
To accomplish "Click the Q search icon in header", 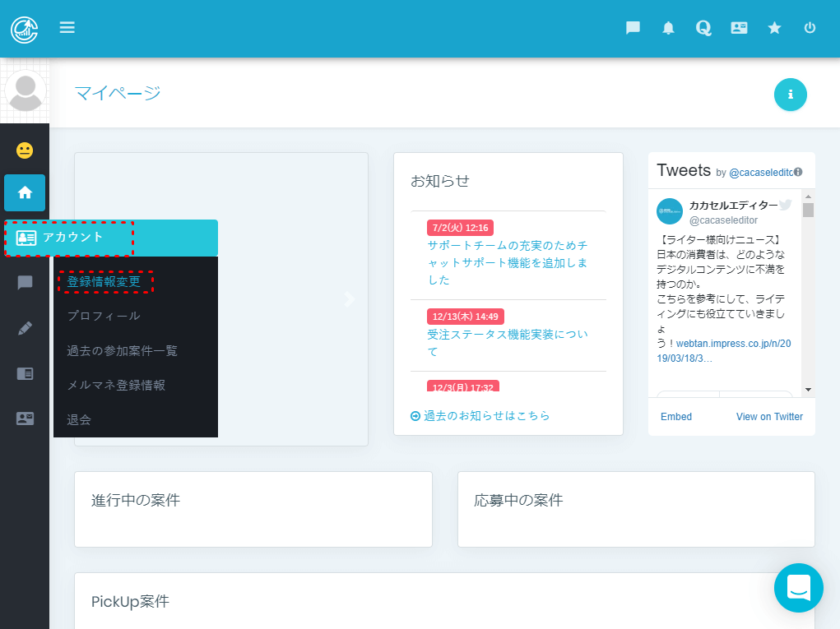I will (x=703, y=28).
